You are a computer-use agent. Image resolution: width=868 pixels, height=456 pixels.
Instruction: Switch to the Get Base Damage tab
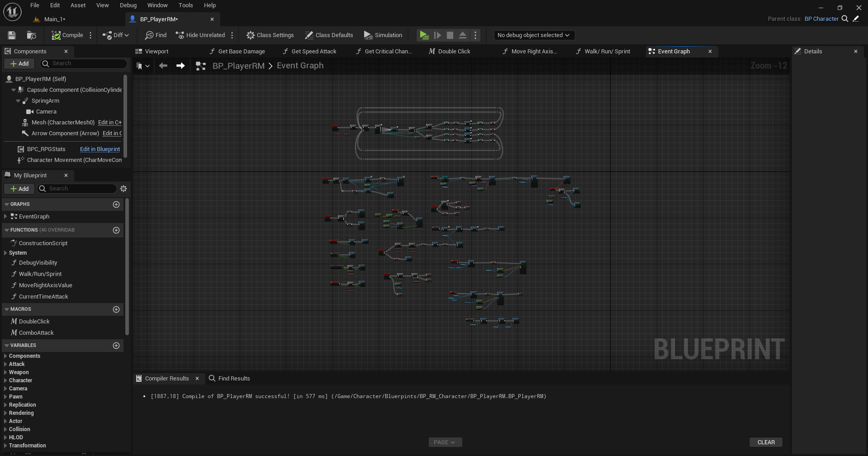click(241, 52)
